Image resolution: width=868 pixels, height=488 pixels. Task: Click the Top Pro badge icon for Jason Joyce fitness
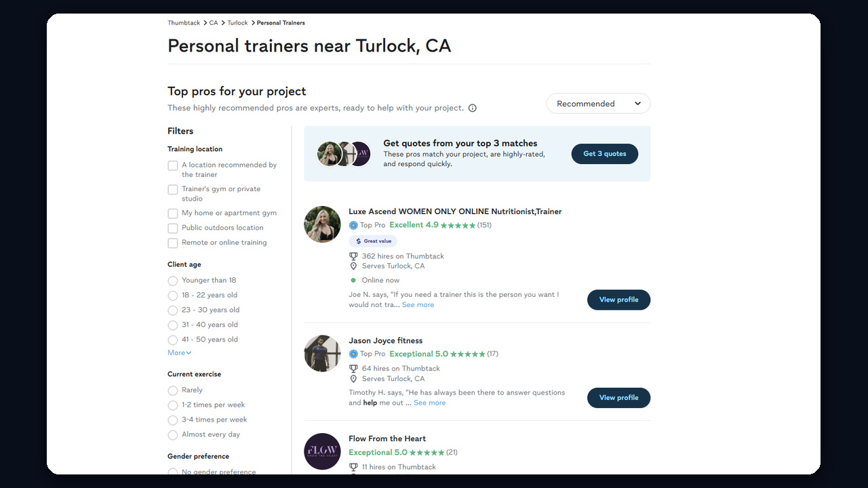click(353, 354)
